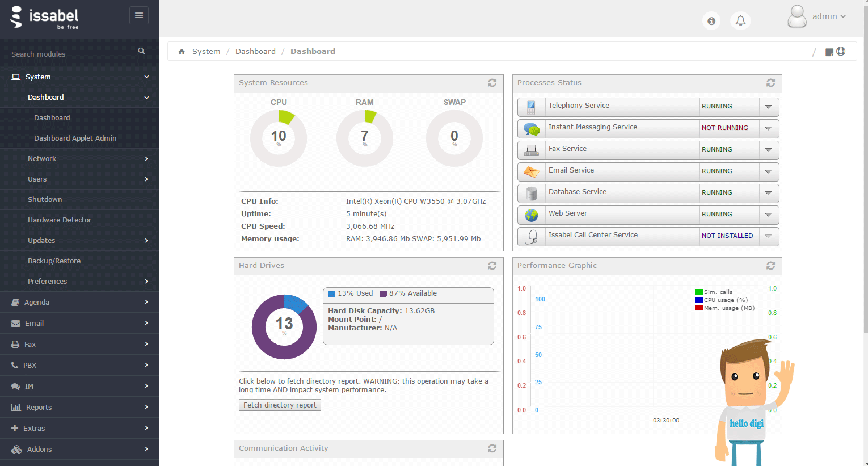Click the red Mem. usage legend swatch

pyautogui.click(x=699, y=308)
